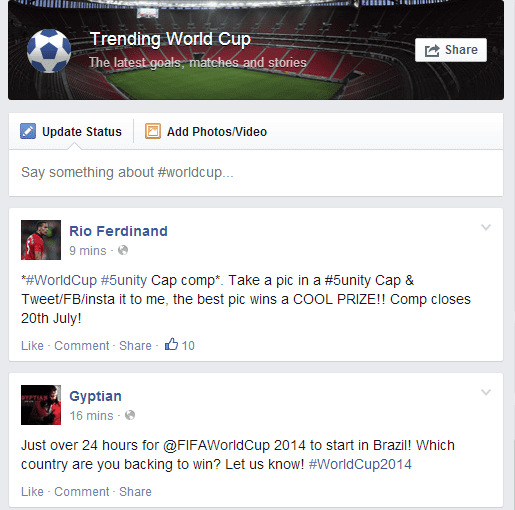
Task: Click the 'Say something about #worldcup' field
Action: pyautogui.click(x=256, y=173)
